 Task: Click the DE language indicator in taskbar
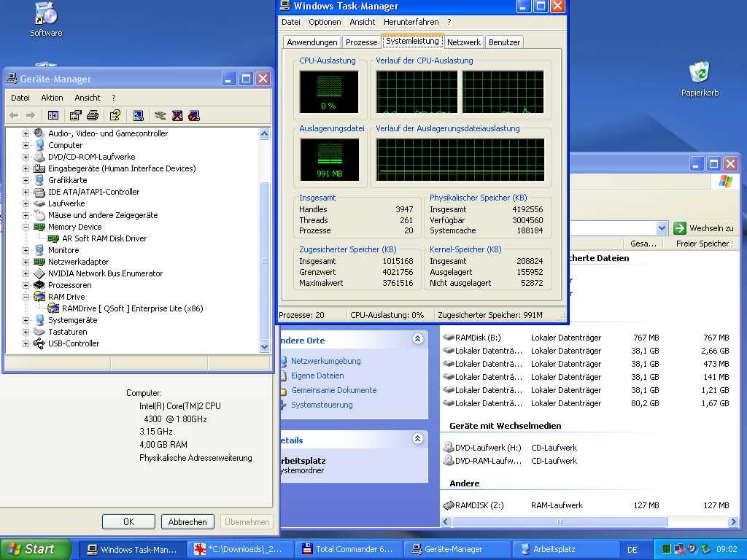click(x=632, y=550)
